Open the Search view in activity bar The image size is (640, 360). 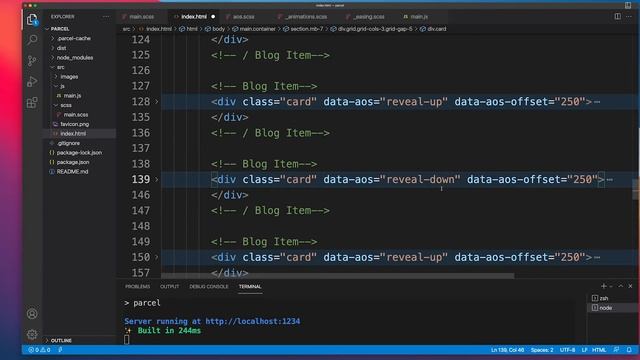tap(32, 40)
